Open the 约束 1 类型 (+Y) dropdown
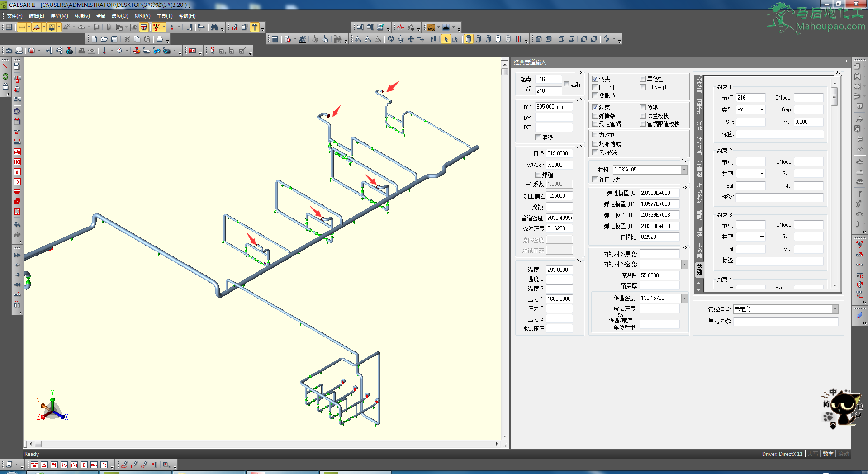 tap(762, 110)
